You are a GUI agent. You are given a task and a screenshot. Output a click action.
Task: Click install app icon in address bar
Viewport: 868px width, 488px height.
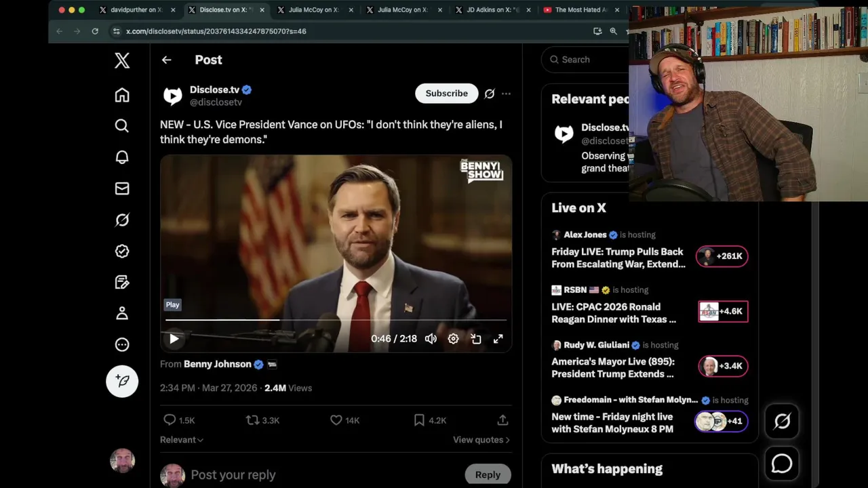(597, 31)
